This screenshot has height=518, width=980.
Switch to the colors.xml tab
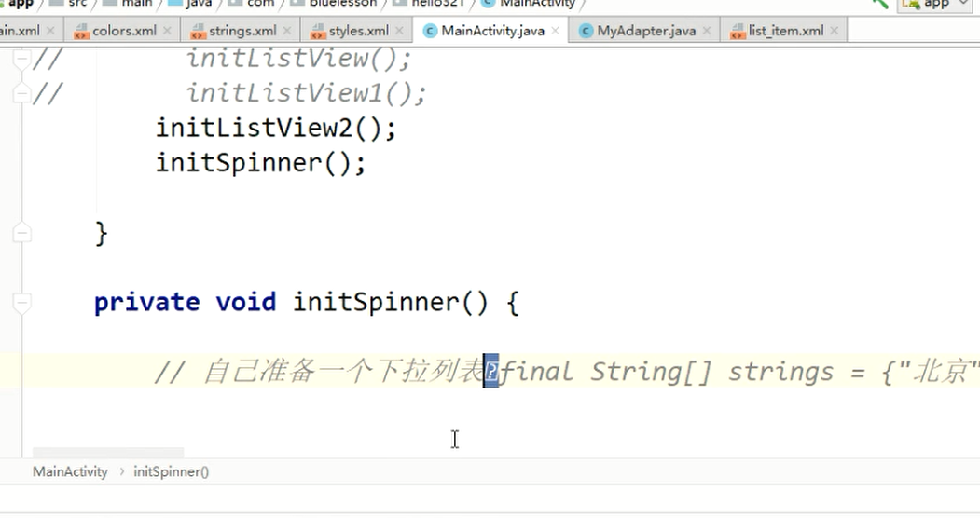pyautogui.click(x=124, y=31)
